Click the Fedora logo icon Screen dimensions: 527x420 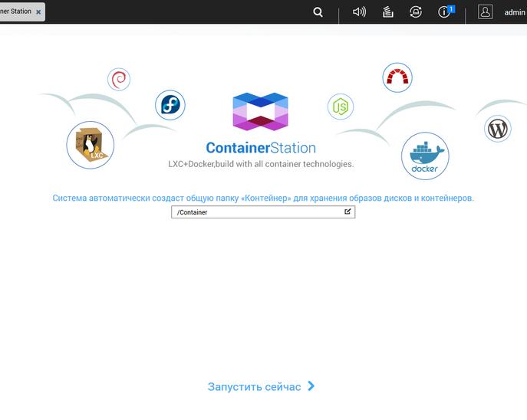pos(170,105)
